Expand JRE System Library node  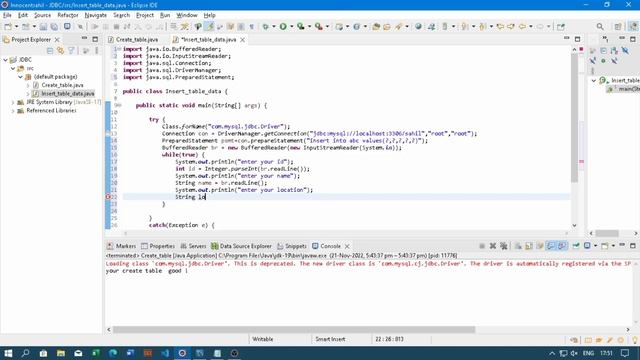pyautogui.click(x=13, y=102)
